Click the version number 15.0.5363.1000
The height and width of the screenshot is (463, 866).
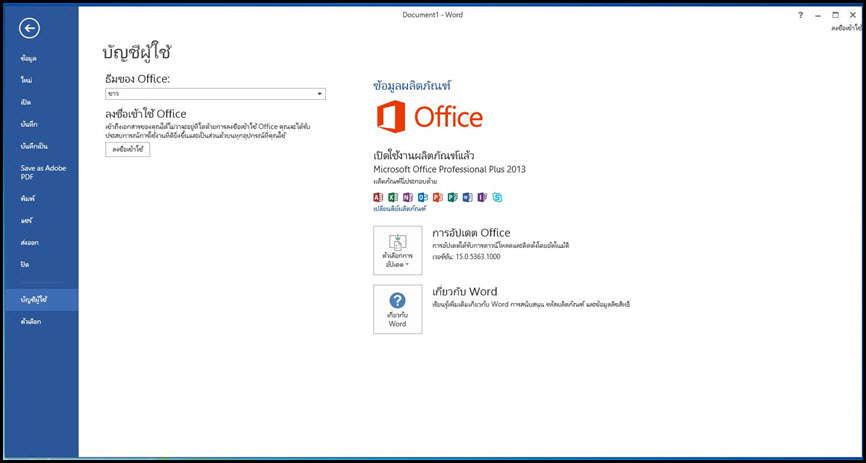point(478,256)
